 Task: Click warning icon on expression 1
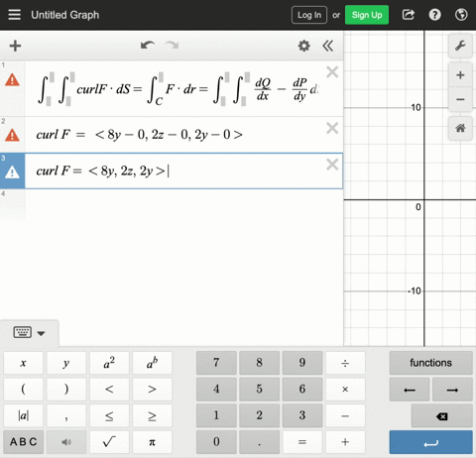point(12,80)
